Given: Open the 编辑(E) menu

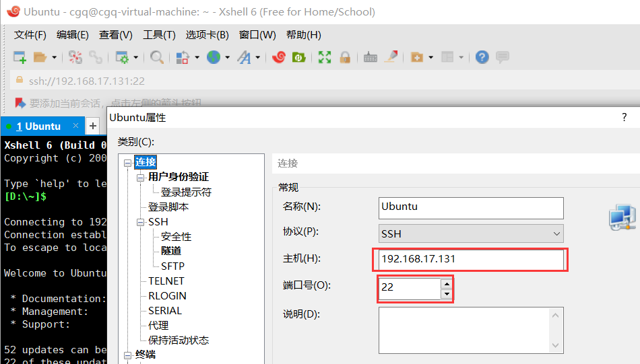Looking at the screenshot, I should [73, 35].
